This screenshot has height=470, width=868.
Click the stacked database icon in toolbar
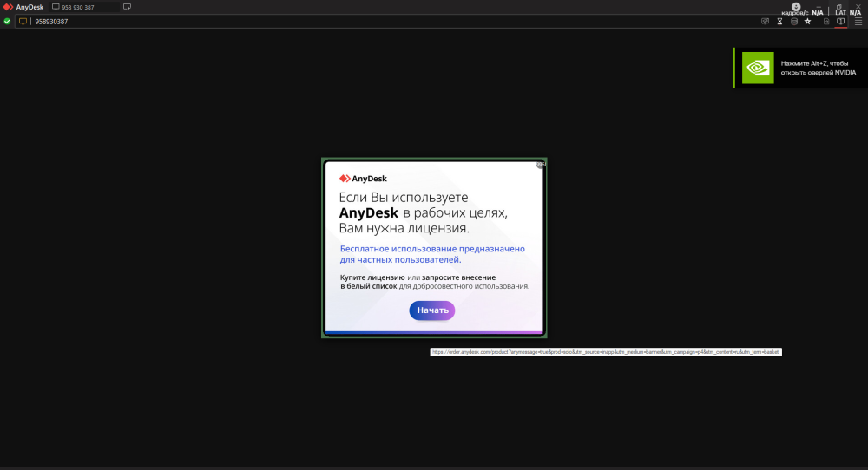pos(794,22)
